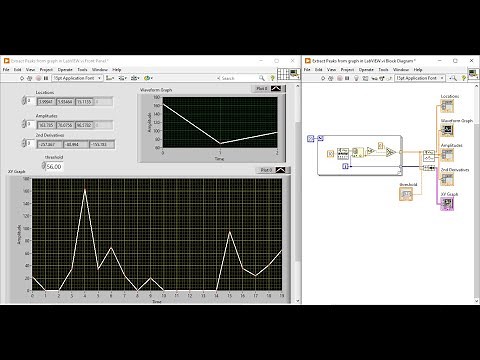Click plot sample icon in XY Graph legend
The image size is (480, 360).
281,170
